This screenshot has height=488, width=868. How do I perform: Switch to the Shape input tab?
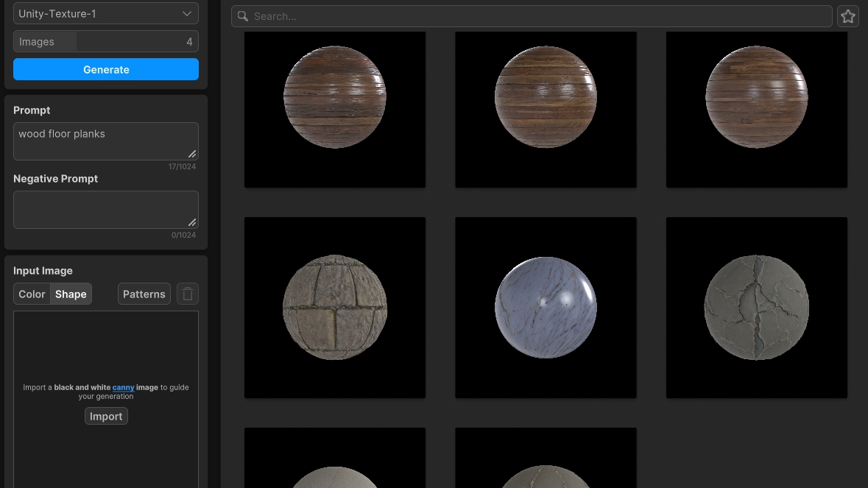click(x=71, y=294)
